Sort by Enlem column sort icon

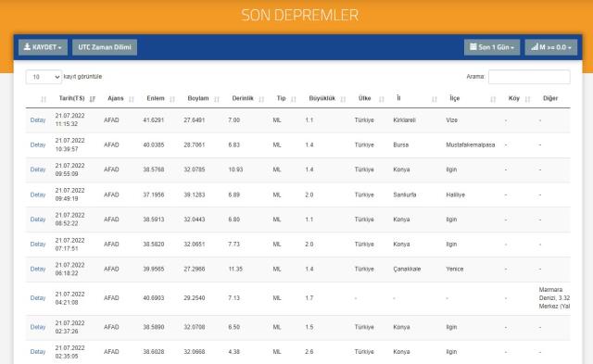tap(172, 99)
